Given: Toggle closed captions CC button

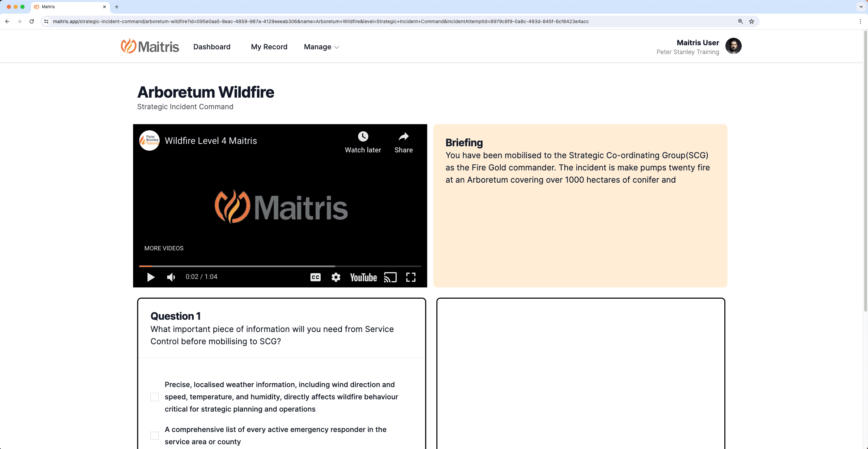Looking at the screenshot, I should (315, 277).
